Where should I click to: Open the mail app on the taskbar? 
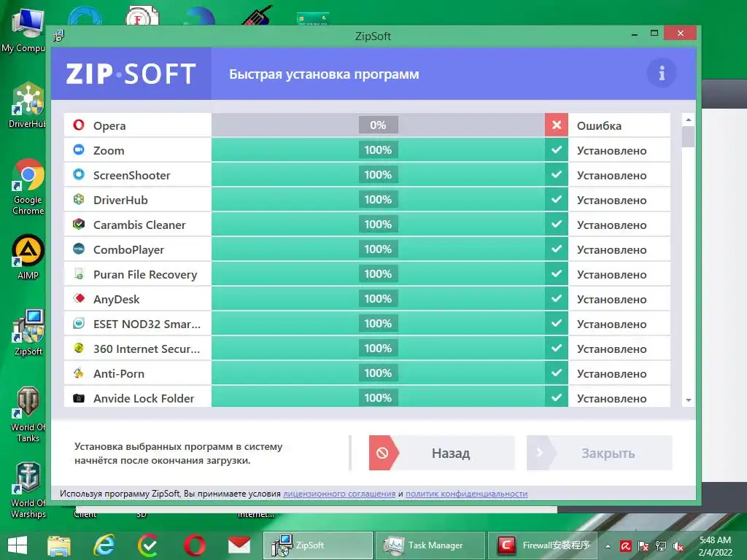point(239,545)
